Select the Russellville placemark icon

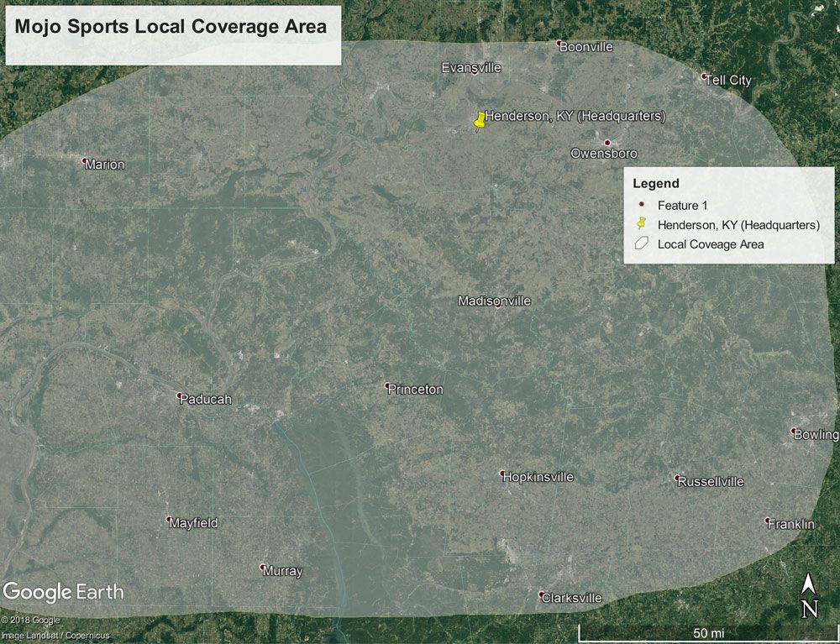(x=675, y=477)
